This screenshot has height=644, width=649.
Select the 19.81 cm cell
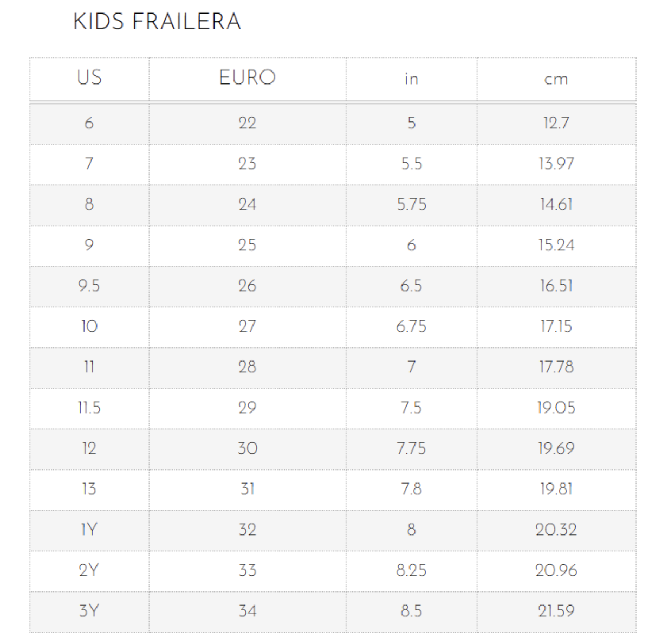coord(556,489)
